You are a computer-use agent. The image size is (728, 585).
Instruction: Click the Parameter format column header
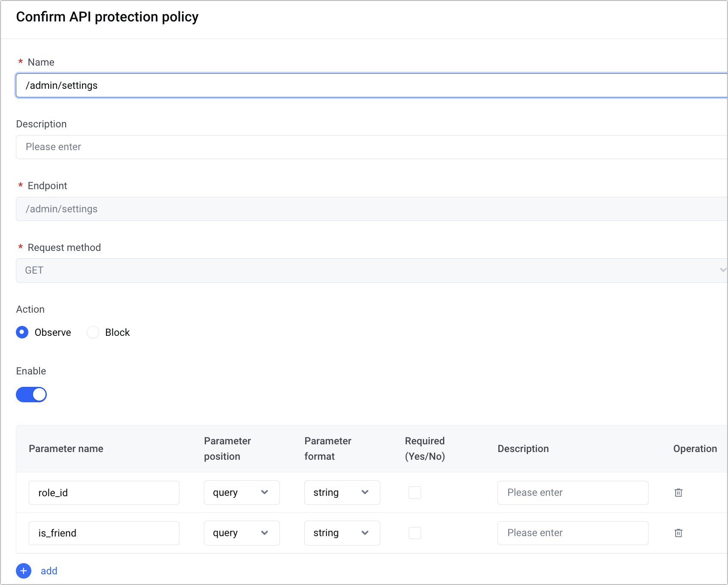coord(328,449)
